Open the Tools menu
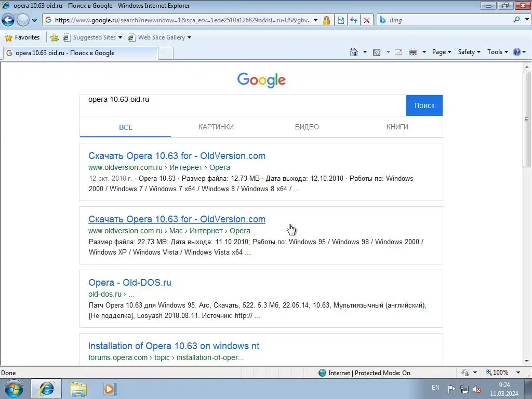This screenshot has height=399, width=532. tap(497, 52)
